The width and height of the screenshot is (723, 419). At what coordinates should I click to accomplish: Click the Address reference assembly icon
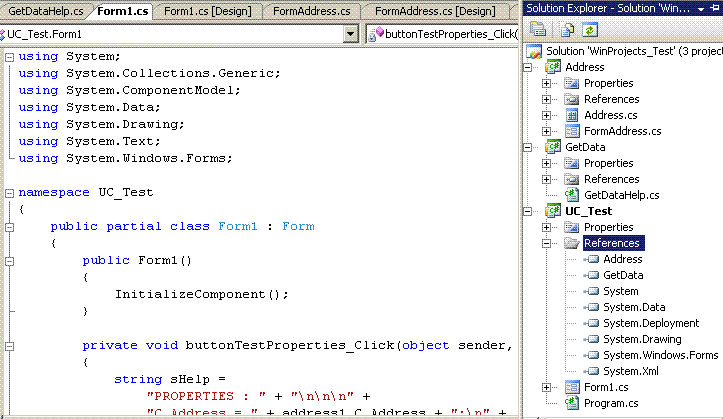click(x=592, y=259)
